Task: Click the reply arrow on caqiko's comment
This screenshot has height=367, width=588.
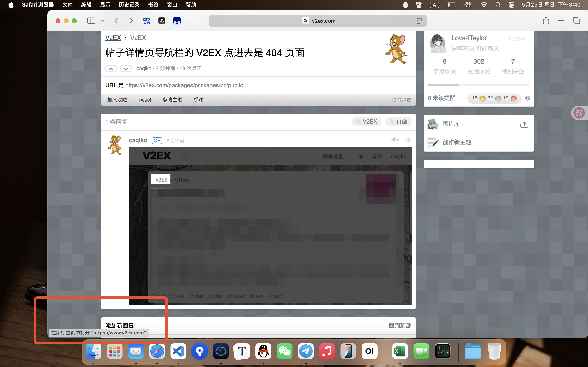Action: (395, 140)
